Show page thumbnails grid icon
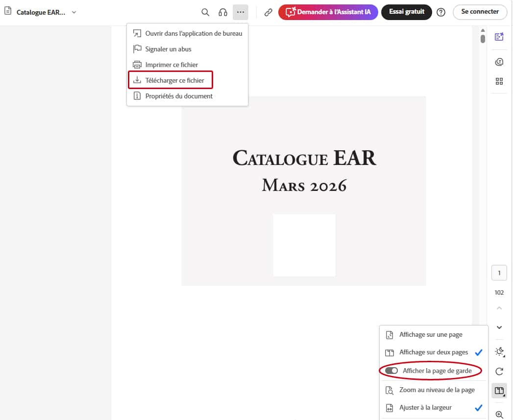This screenshot has width=513, height=420. (499, 81)
